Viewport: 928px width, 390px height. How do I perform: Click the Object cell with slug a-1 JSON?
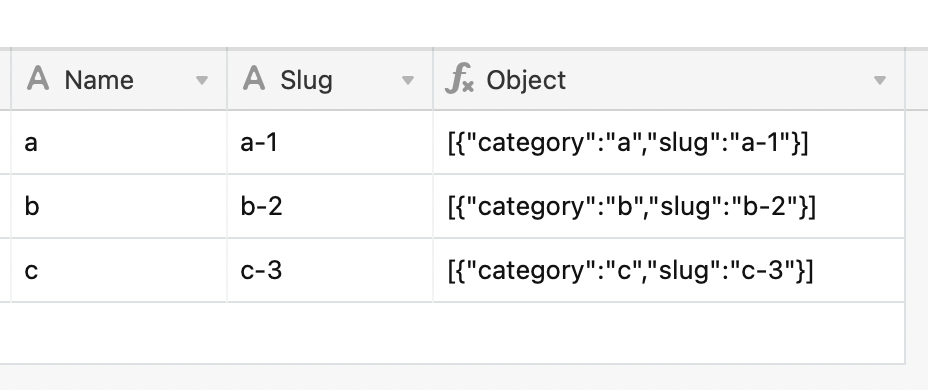(669, 143)
